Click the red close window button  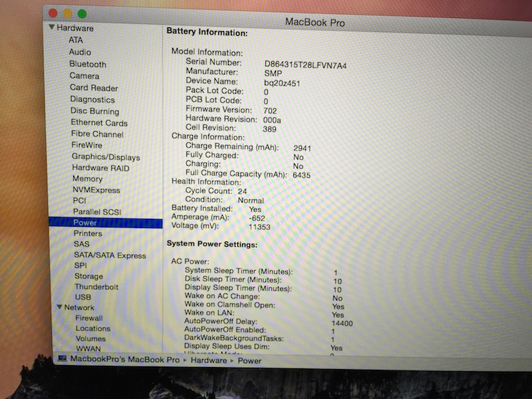(53, 13)
